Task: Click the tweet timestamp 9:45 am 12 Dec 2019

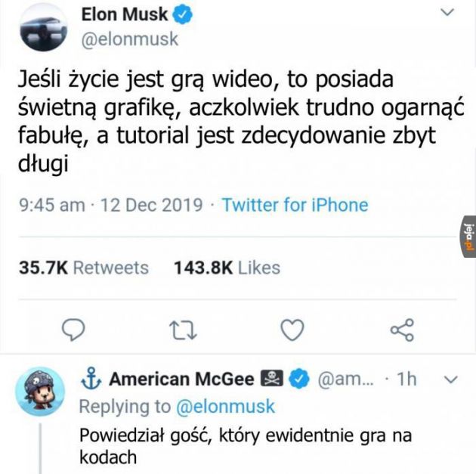Action: 110,205
